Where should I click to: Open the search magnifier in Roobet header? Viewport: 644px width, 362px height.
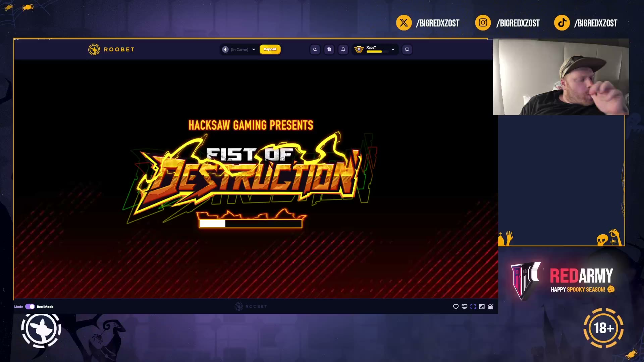pyautogui.click(x=315, y=49)
